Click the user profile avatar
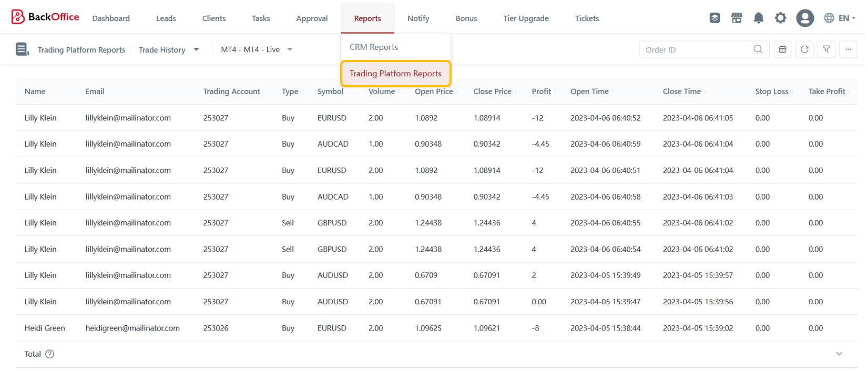The image size is (868, 371). click(804, 18)
